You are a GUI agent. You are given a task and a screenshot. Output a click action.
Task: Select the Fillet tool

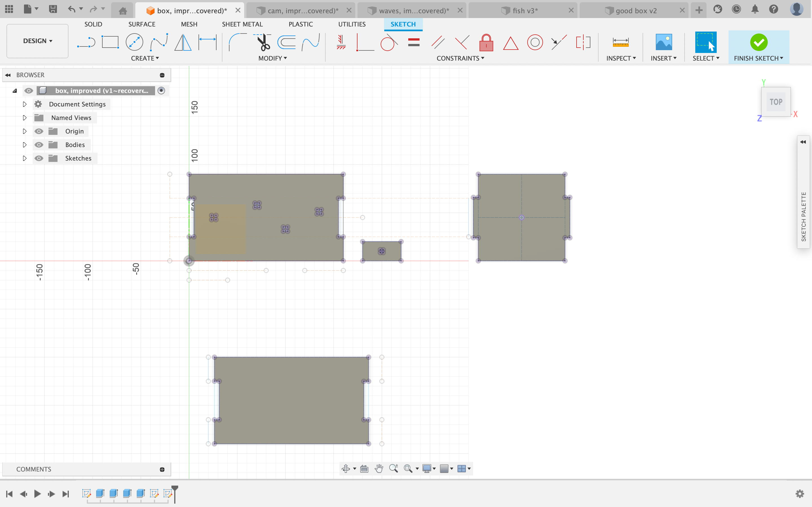pos(237,43)
